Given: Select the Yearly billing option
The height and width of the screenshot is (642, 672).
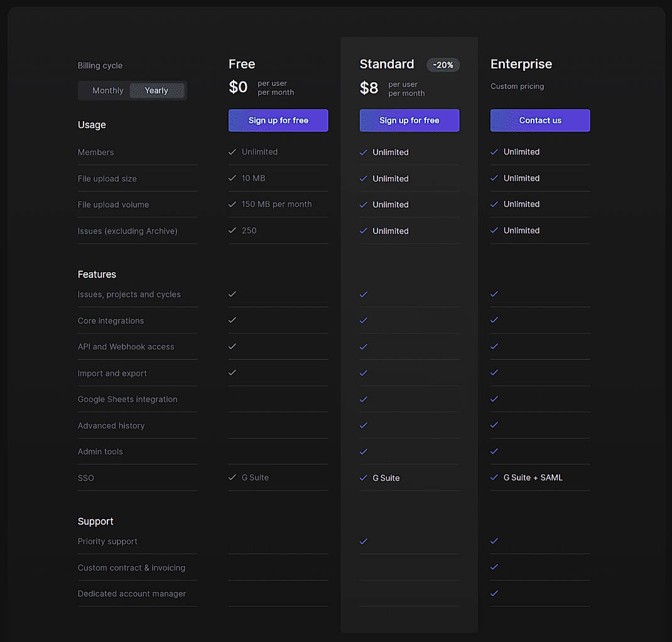Looking at the screenshot, I should coord(156,90).
